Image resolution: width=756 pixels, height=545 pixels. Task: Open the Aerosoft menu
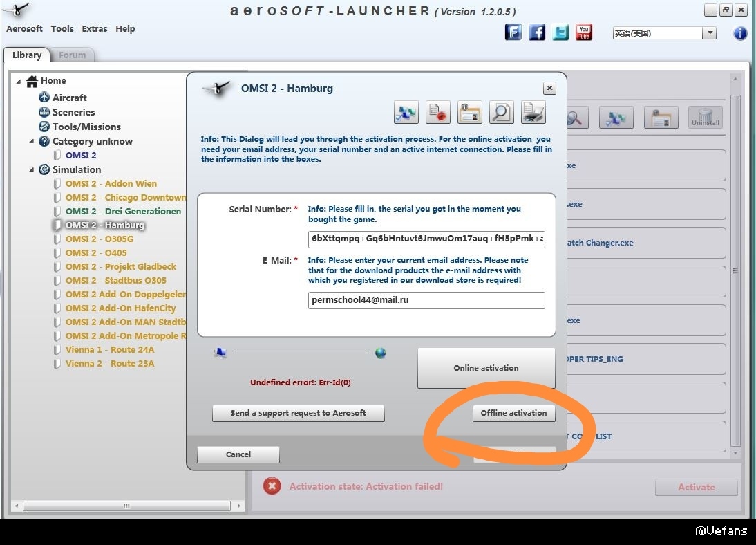pyautogui.click(x=24, y=28)
